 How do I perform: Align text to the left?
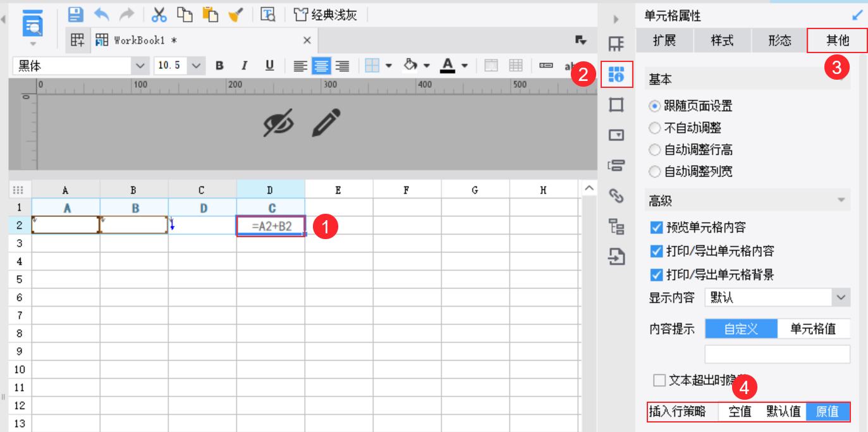tap(300, 66)
